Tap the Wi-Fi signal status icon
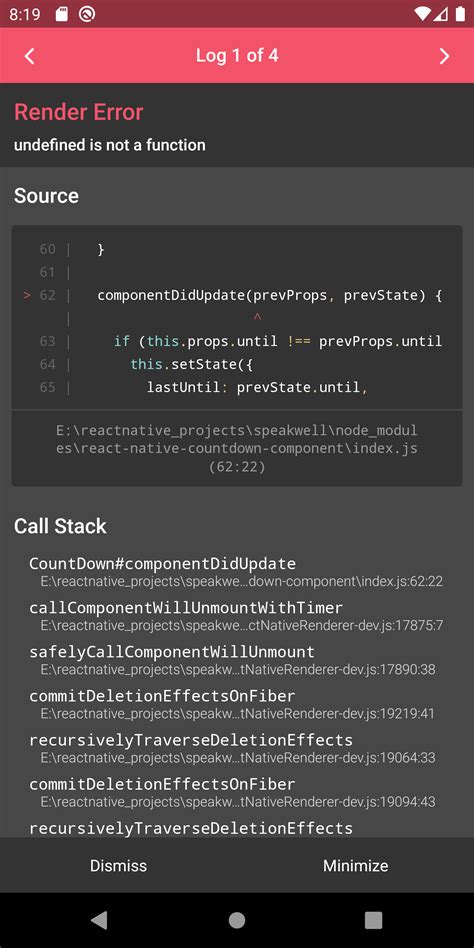The image size is (474, 948). coord(422,14)
